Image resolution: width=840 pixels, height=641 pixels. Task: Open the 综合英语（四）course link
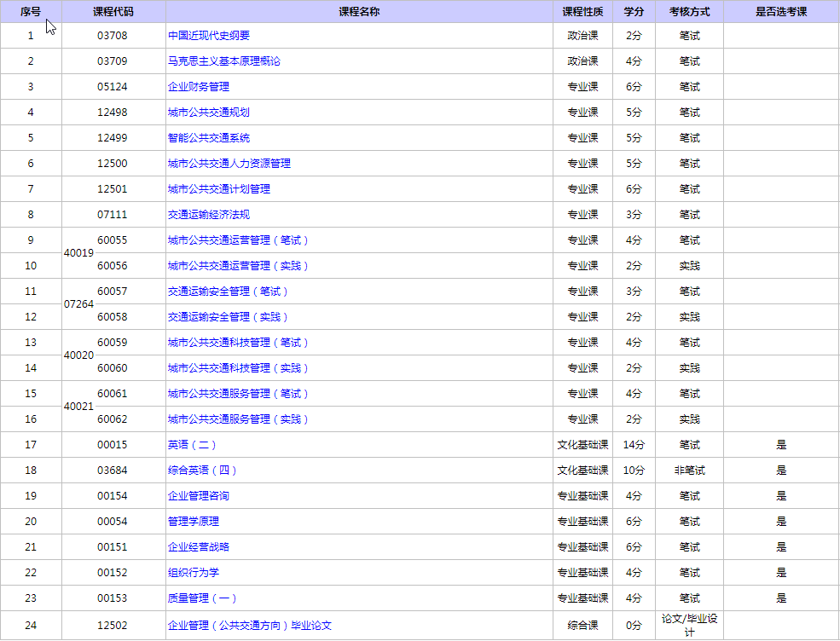coord(202,471)
